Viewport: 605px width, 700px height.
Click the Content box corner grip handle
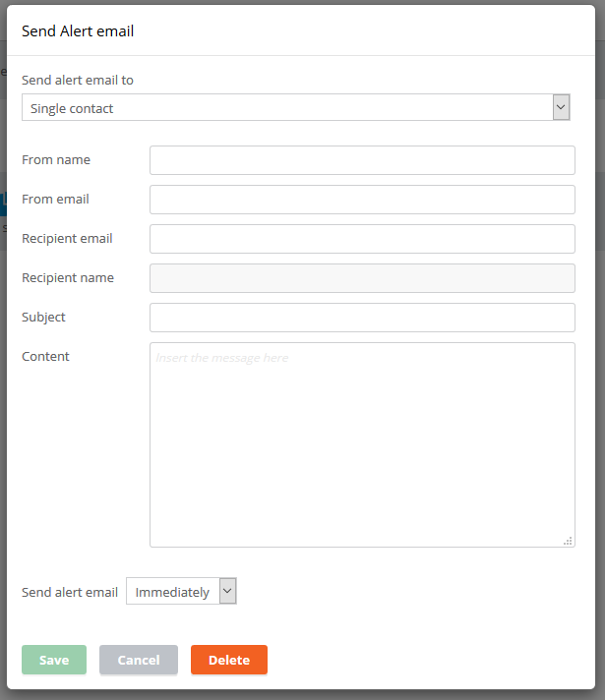click(x=568, y=541)
